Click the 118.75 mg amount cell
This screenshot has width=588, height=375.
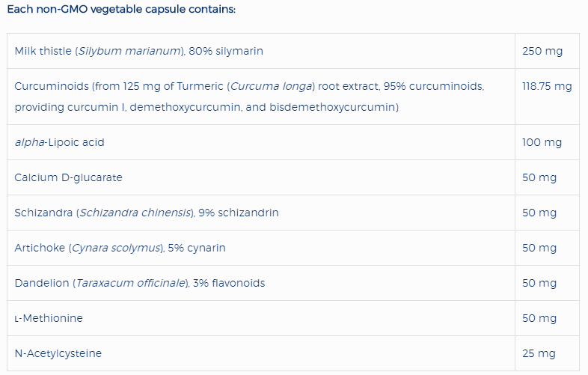[547, 86]
